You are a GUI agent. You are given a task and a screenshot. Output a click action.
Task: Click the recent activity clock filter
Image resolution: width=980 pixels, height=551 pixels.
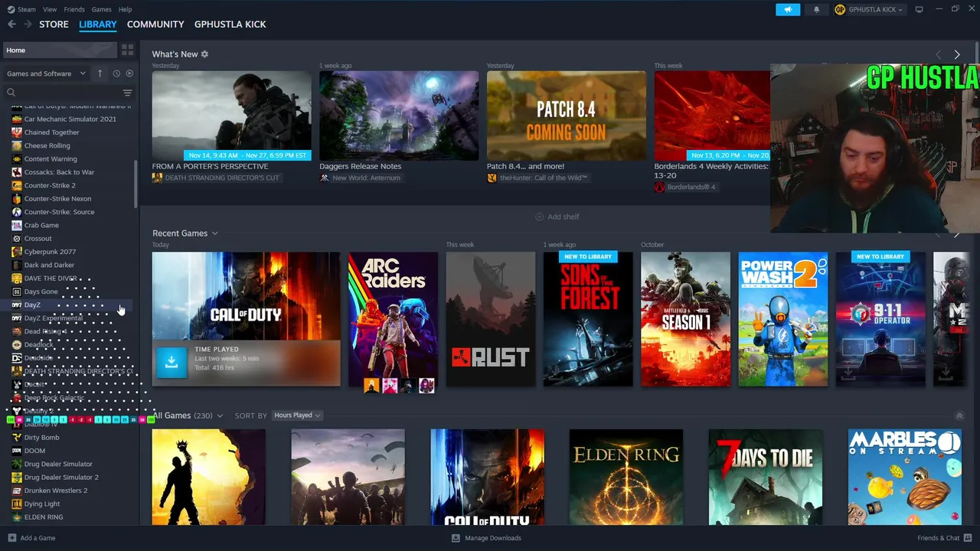coord(116,73)
